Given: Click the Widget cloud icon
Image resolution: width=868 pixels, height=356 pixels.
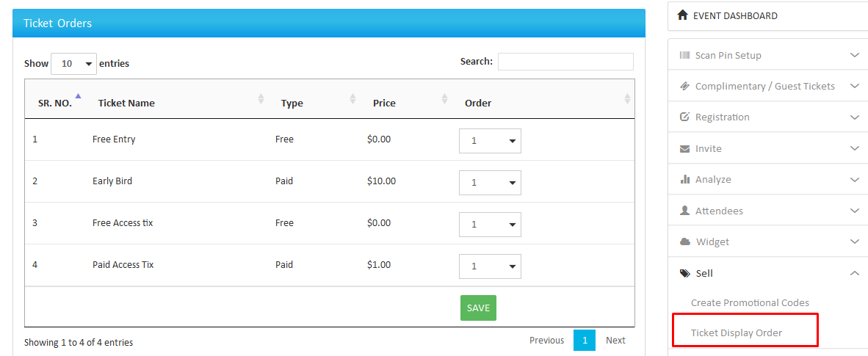Looking at the screenshot, I should tap(684, 241).
